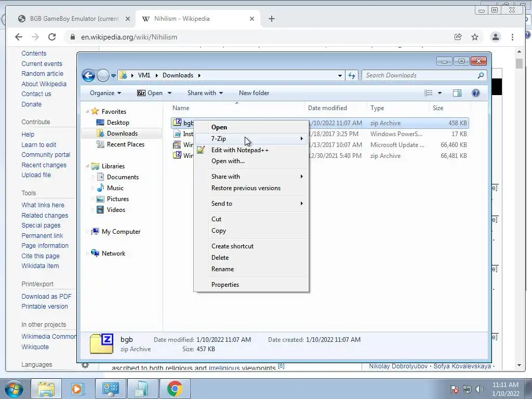Click the Chrome icon on the taskbar
The image size is (532, 399).
(x=175, y=389)
